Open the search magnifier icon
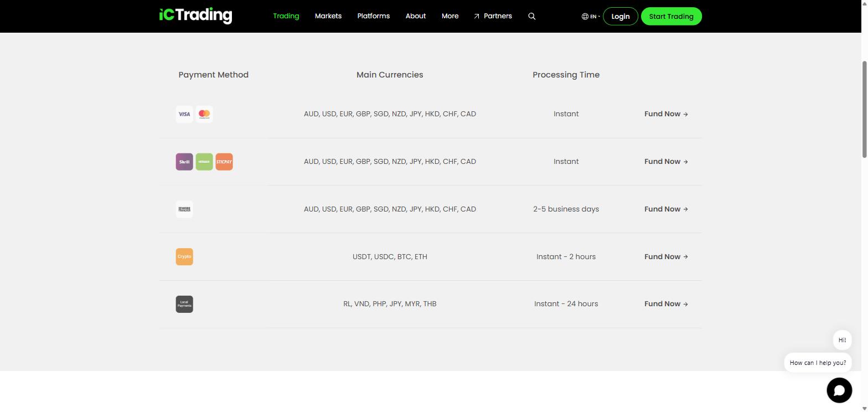The width and height of the screenshot is (868, 412). [532, 16]
